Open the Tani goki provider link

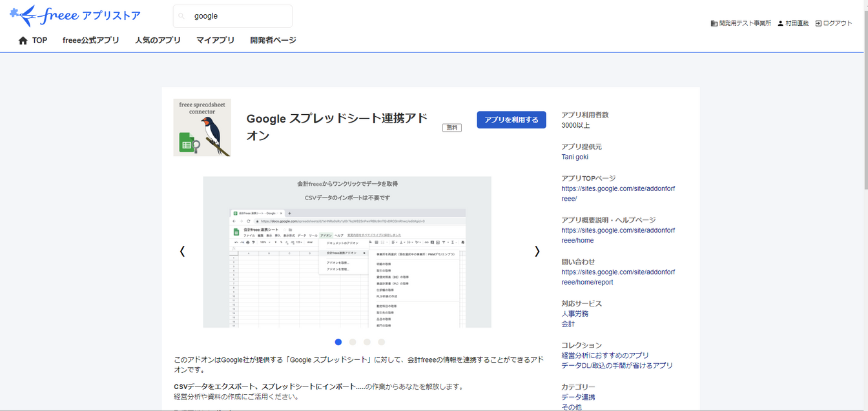click(575, 157)
